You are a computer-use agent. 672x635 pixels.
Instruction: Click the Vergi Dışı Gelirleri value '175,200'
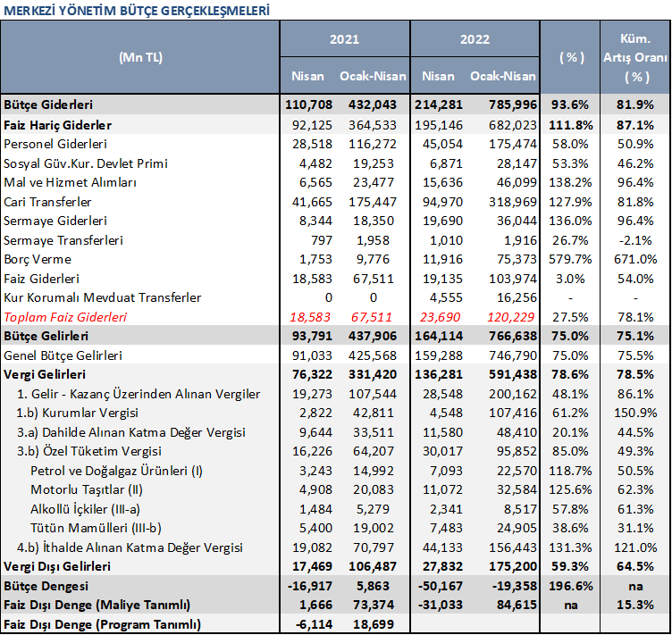[513, 566]
